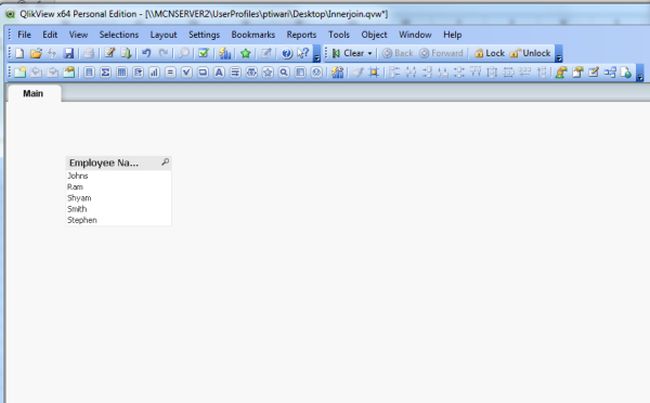Activate context help pointer icon
Screen dimensions: 650x403
pos(303,53)
